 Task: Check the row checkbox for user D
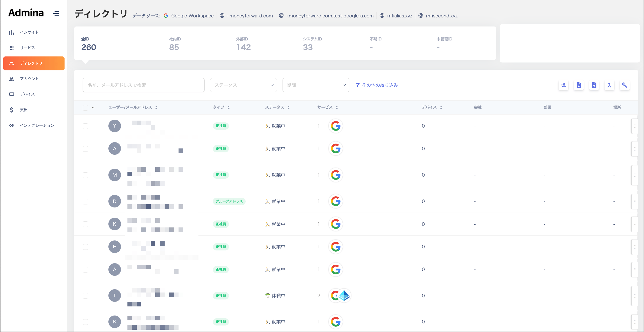click(x=85, y=202)
